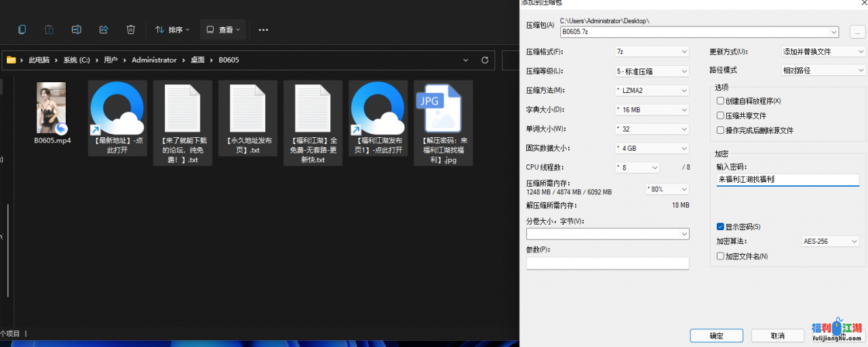Open the 查看 view menu
The image size is (868, 347).
pyautogui.click(x=223, y=30)
